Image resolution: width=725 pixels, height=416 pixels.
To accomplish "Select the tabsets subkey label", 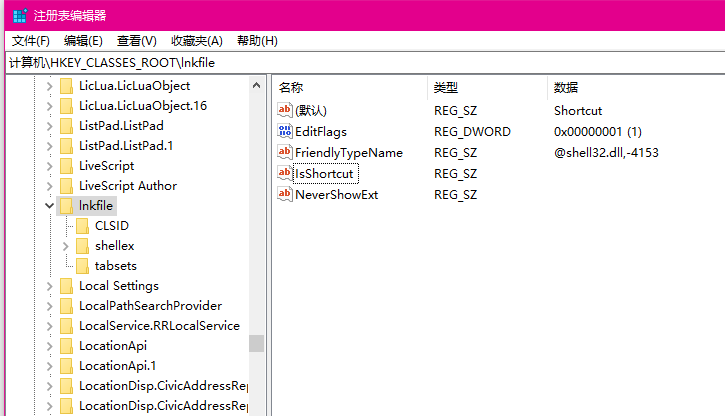I will coord(116,266).
